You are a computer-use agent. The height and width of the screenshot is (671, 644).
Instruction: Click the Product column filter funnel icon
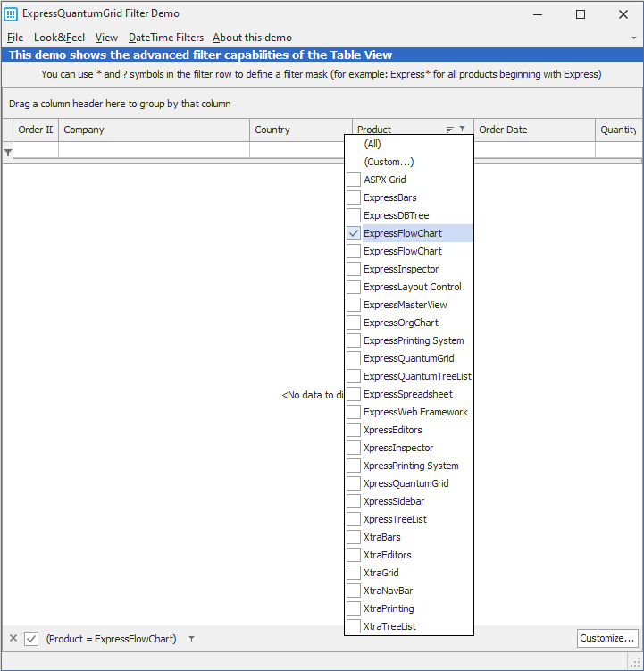coord(462,129)
